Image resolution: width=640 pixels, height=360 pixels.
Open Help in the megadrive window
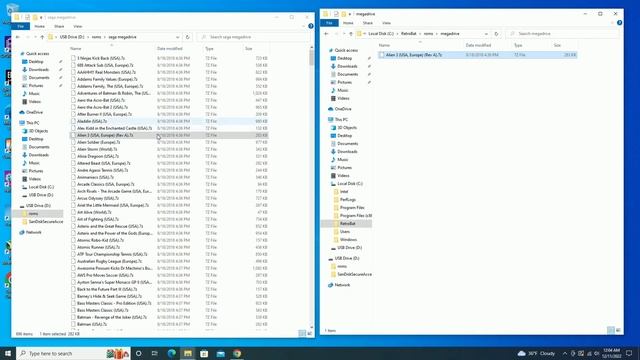(619, 23)
